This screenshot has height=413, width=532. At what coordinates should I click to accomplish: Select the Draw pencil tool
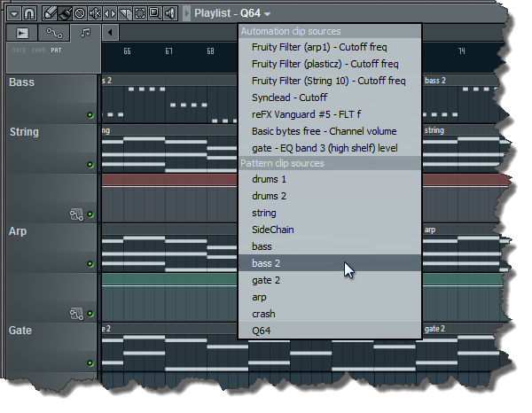point(51,13)
